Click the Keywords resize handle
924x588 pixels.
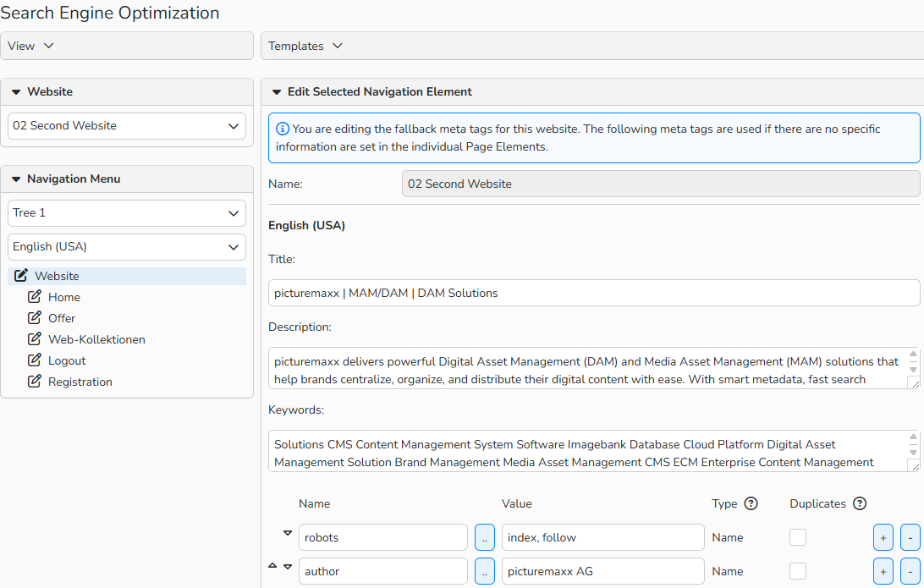coord(915,467)
